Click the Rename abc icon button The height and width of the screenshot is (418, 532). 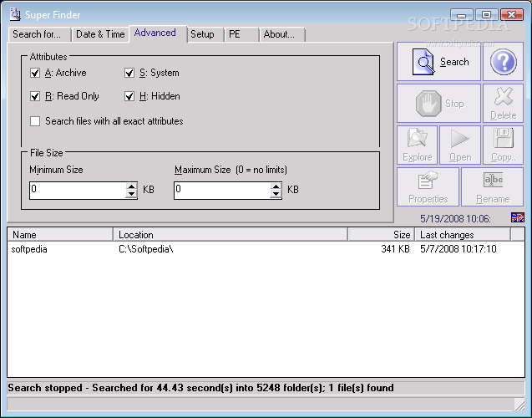pyautogui.click(x=492, y=186)
